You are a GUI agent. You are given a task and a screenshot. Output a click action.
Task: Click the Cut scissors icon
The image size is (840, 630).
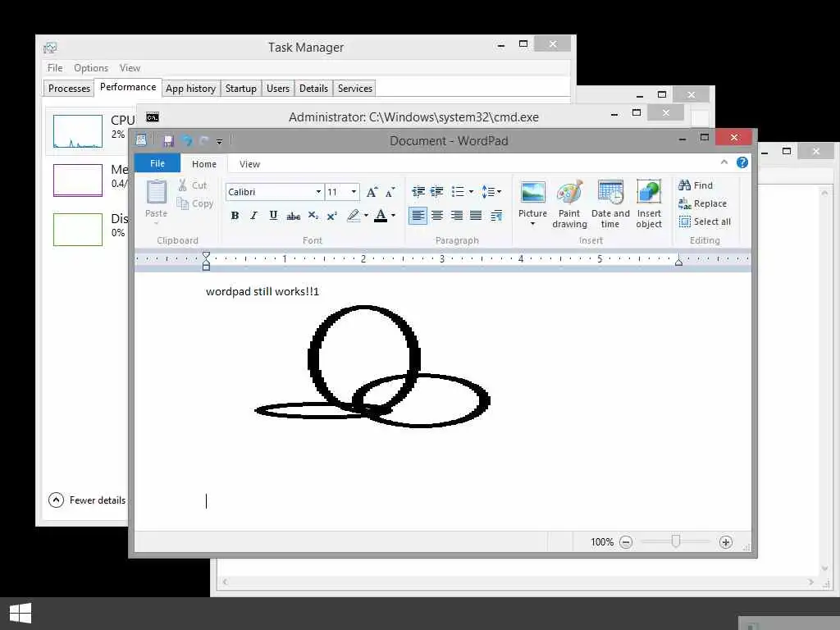183,185
